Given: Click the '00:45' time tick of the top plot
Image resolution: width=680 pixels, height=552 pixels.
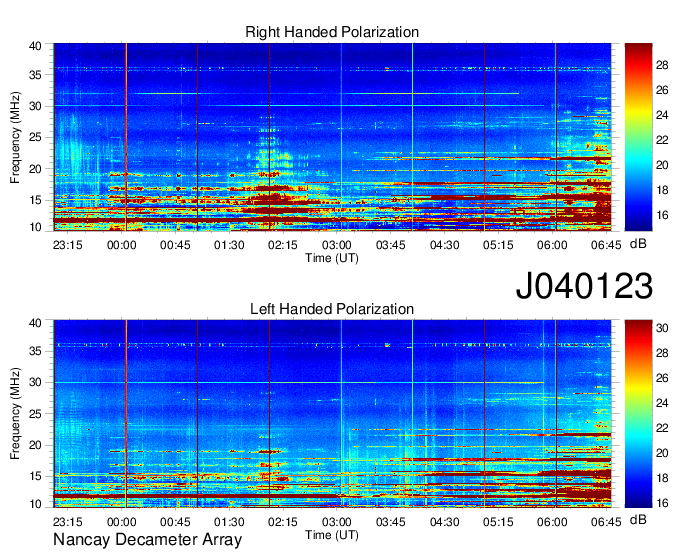Looking at the screenshot, I should coord(175,245).
